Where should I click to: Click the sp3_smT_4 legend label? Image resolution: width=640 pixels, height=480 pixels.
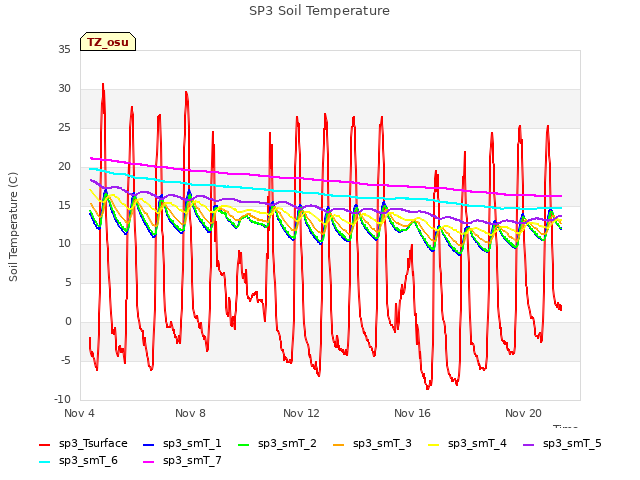click(x=477, y=443)
